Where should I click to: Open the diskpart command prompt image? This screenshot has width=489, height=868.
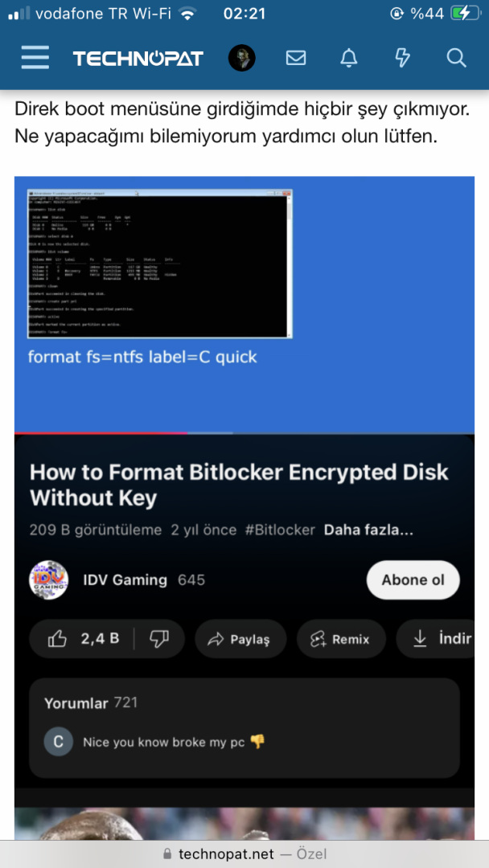pos(160,264)
